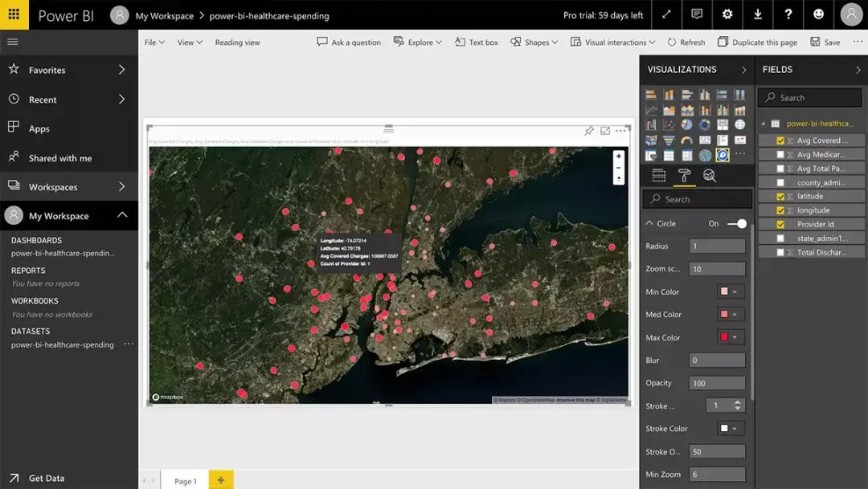Image resolution: width=868 pixels, height=489 pixels.
Task: Select the pie chart visualization icon
Action: tap(686, 124)
